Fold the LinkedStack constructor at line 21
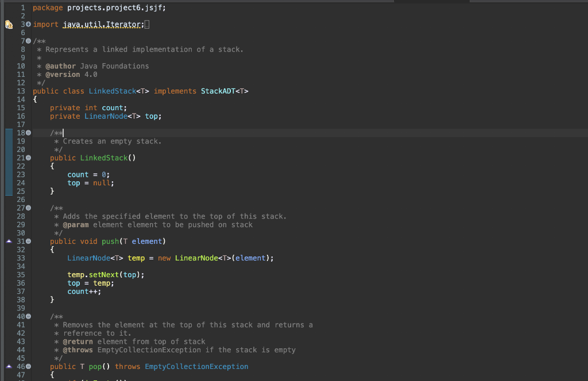This screenshot has height=381, width=588. coord(29,158)
